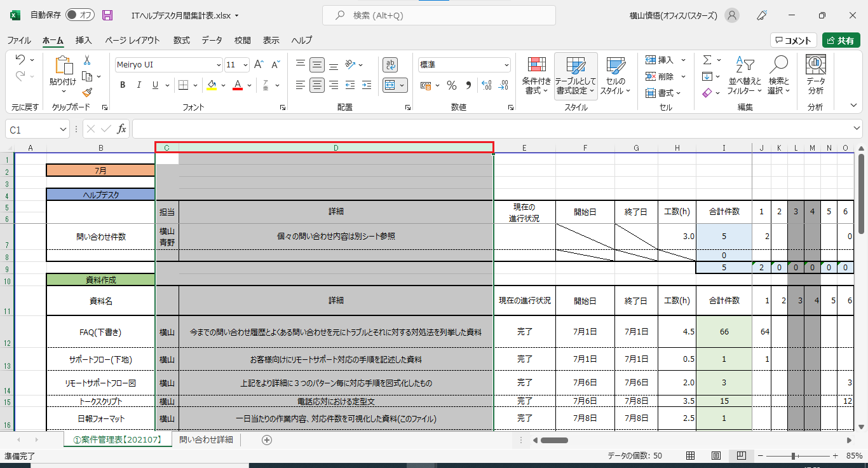Click the 共有 share button
Screen dimensions: 868x468
coord(841,40)
